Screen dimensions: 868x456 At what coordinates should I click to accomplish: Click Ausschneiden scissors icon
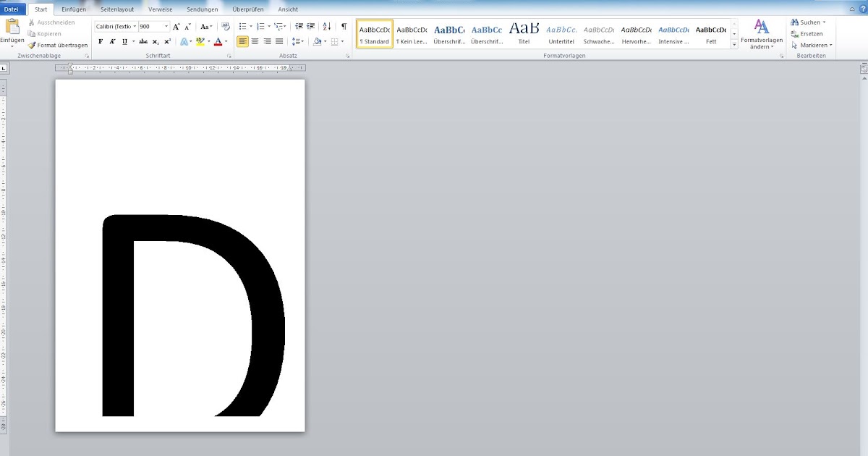[32, 22]
